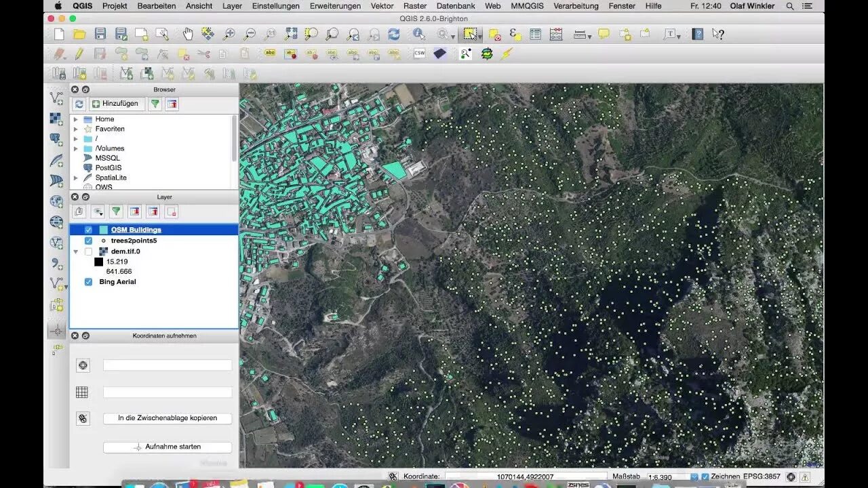This screenshot has width=868, height=488.
Task: Collapse the dem.tif.0 layer legend
Action: click(x=76, y=251)
